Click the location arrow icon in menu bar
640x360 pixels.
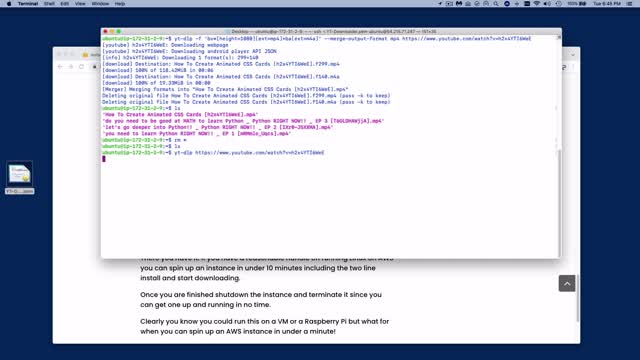[440, 4]
